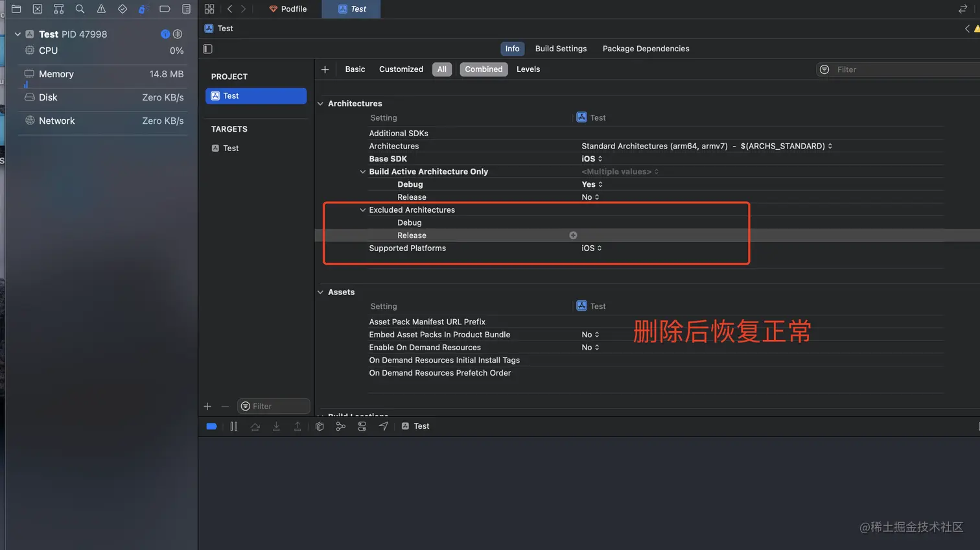The image size is (980, 550).
Task: Collapse Excluded Architectures row
Action: pyautogui.click(x=363, y=210)
